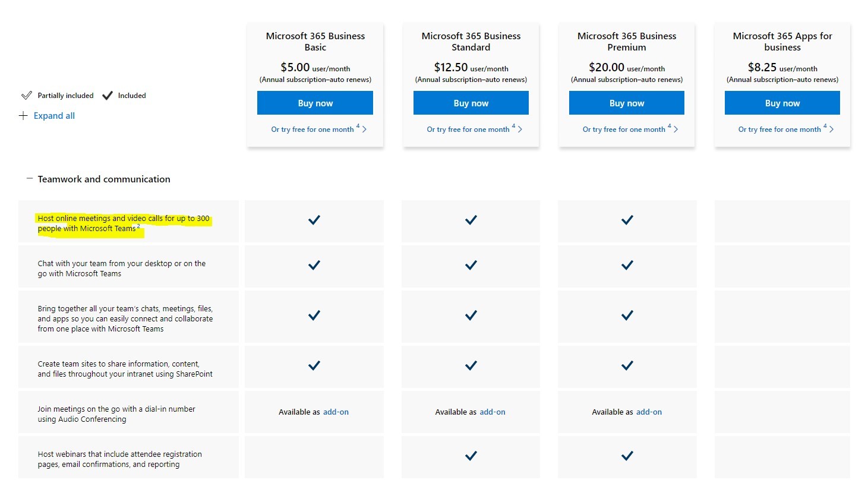The height and width of the screenshot is (480, 868).
Task: Open Business Premium Audio Conferencing add-on link
Action: coord(649,412)
